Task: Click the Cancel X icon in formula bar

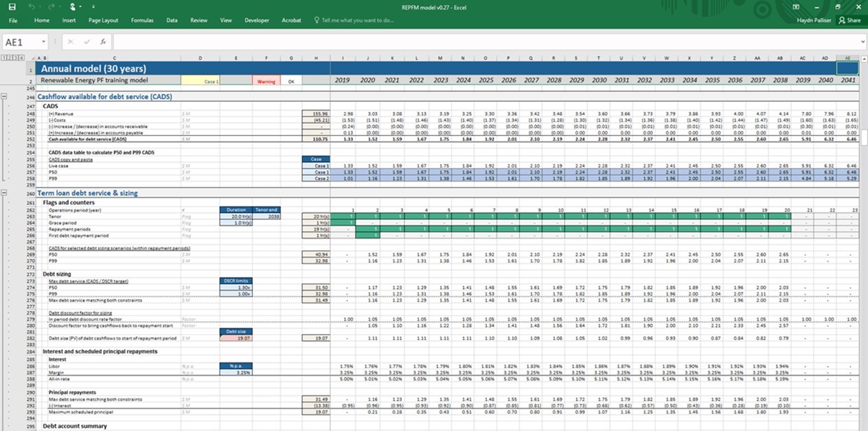Action: pyautogui.click(x=71, y=42)
